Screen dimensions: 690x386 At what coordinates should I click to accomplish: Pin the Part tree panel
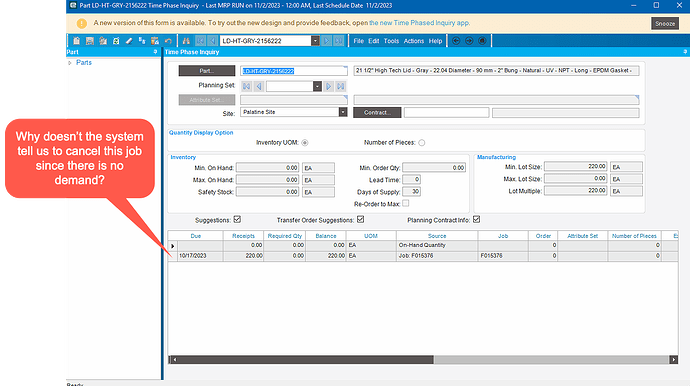coord(155,52)
